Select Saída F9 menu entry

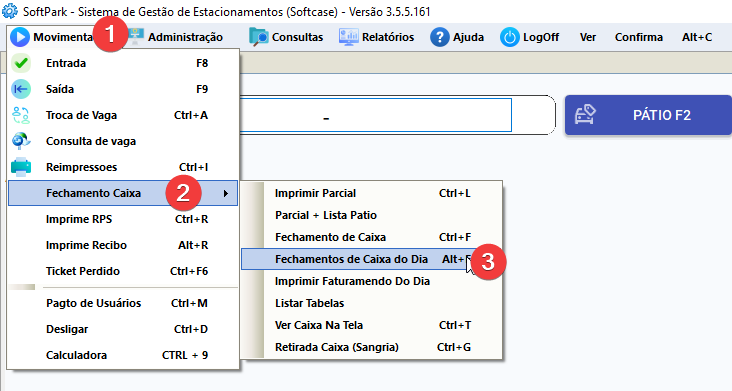123,89
